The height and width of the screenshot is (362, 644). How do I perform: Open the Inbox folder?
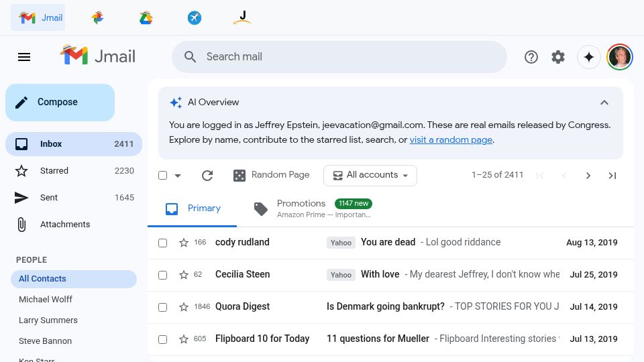74,144
